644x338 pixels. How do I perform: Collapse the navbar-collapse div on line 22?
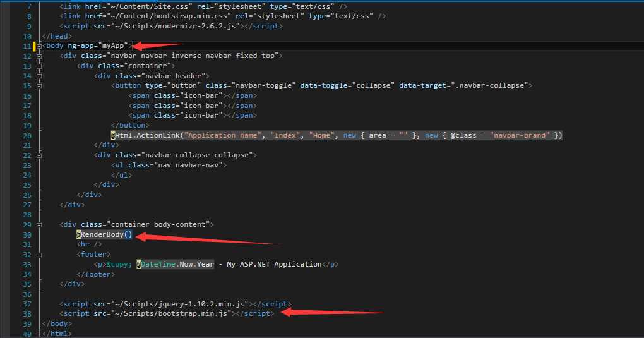coord(39,155)
